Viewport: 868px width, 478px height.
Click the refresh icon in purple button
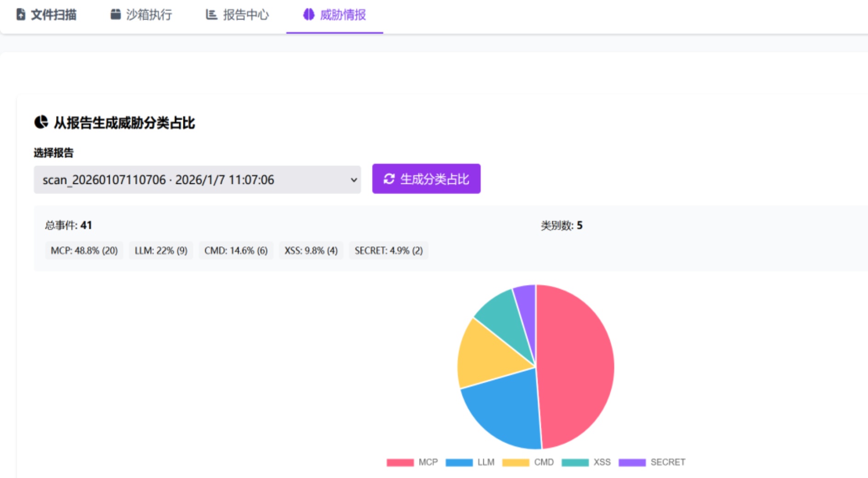(x=389, y=179)
